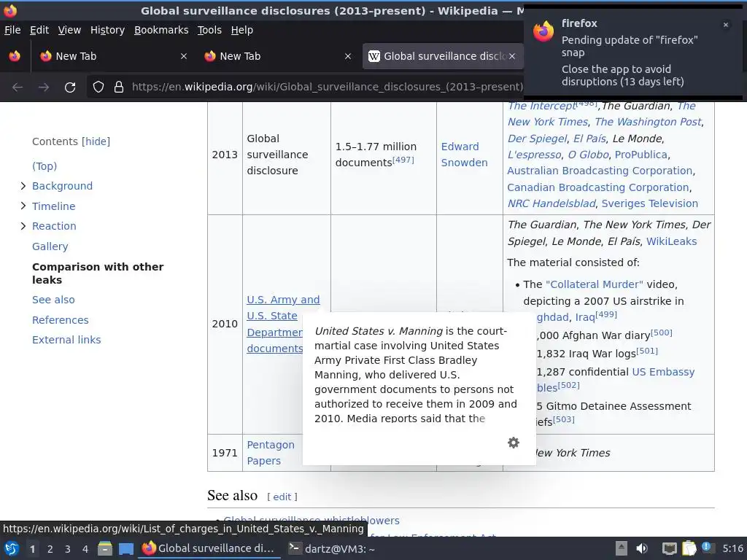Open U.S. Army and State Department documents link

click(x=283, y=300)
